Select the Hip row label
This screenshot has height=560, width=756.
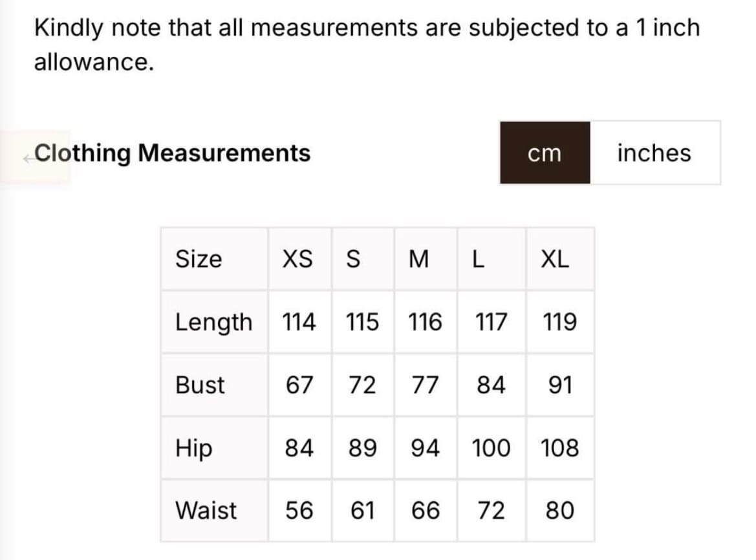(193, 448)
